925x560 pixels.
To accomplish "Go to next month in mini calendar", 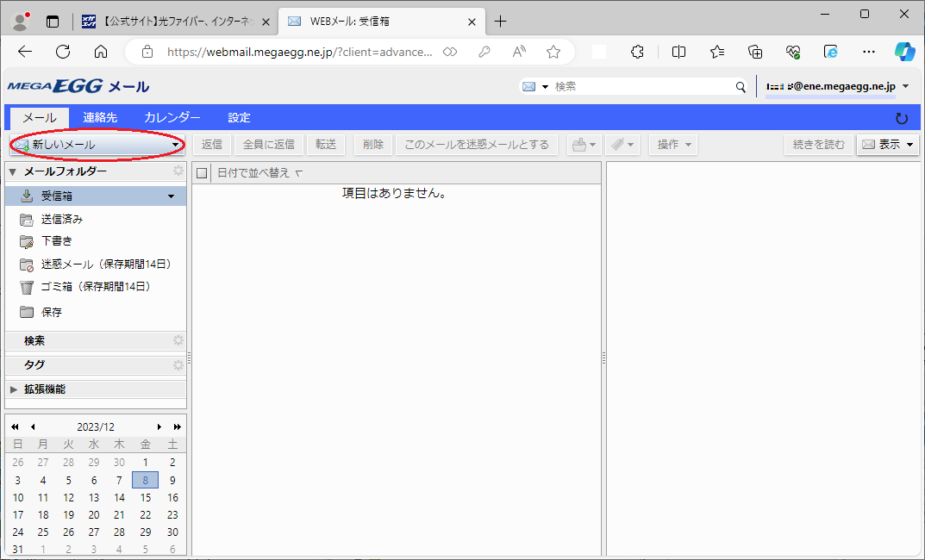I will (159, 426).
